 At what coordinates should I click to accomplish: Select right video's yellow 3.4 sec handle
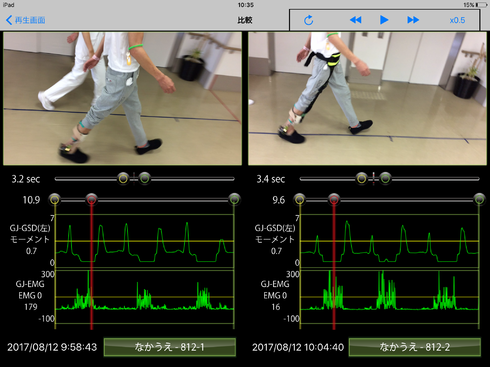(x=362, y=179)
